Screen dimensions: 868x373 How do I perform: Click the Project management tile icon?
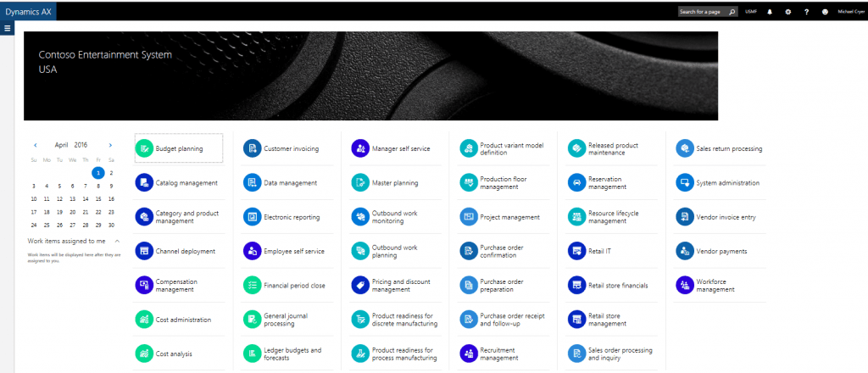[x=468, y=217]
